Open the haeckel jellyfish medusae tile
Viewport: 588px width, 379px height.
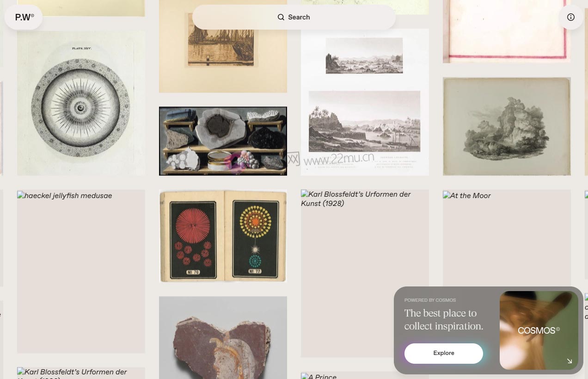[81, 271]
